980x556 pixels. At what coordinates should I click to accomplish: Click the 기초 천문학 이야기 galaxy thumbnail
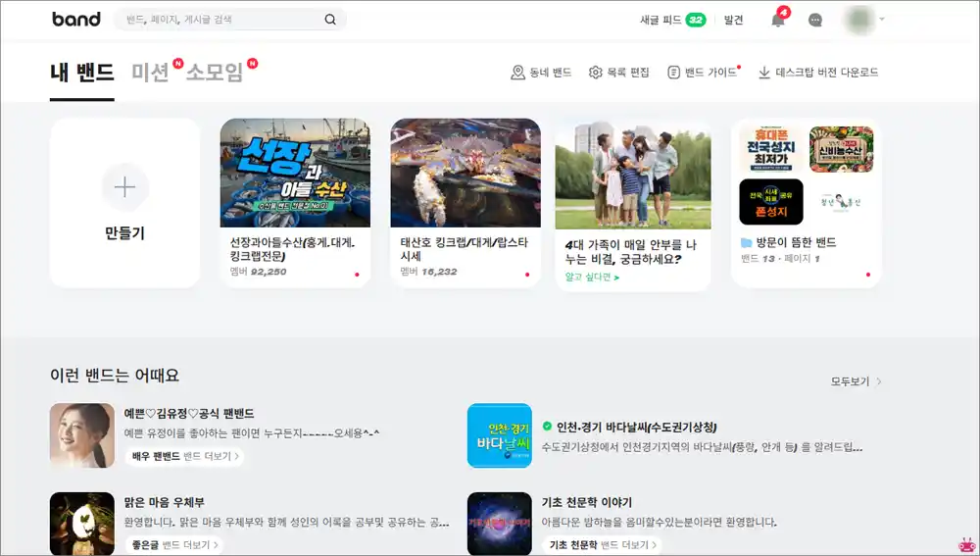[500, 524]
